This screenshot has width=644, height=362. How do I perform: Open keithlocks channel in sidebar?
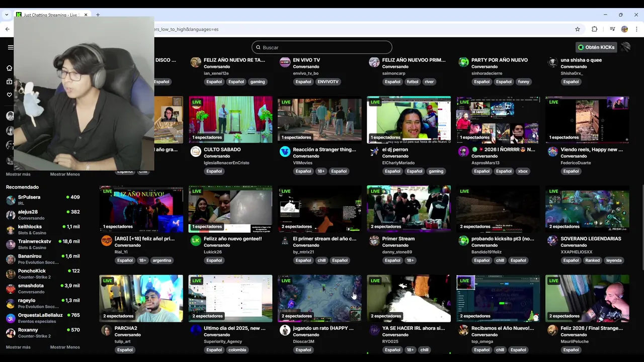pyautogui.click(x=43, y=230)
